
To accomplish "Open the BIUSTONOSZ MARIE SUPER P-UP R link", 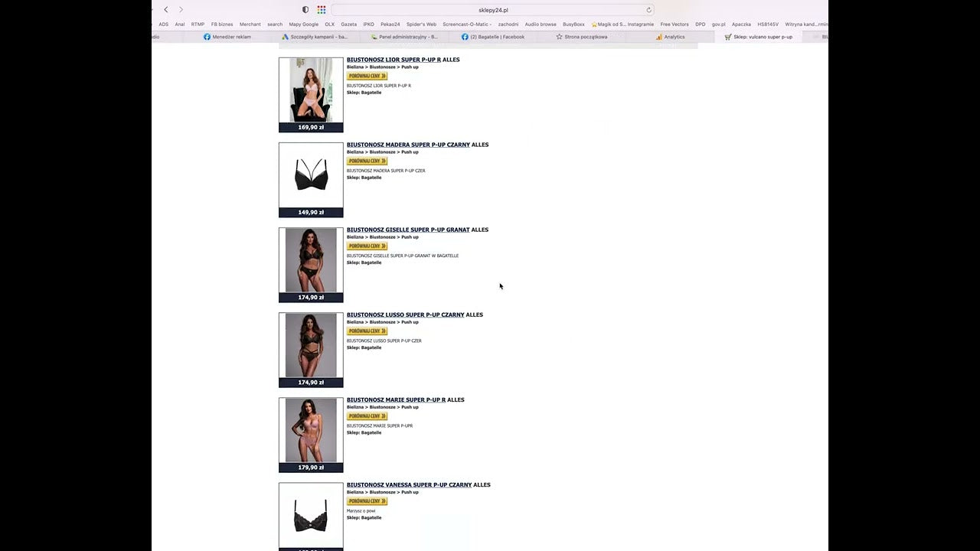I will click(x=396, y=399).
